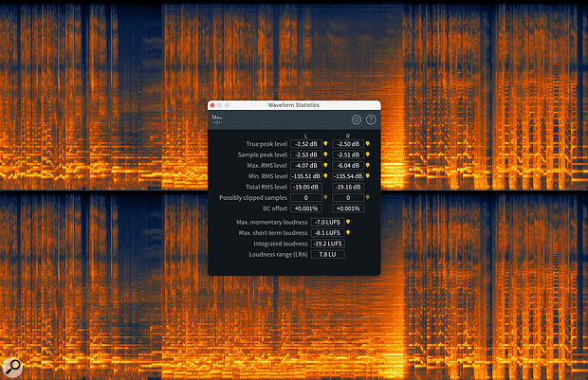
Task: Jump to left True peak level marker
Action: [x=325, y=143]
